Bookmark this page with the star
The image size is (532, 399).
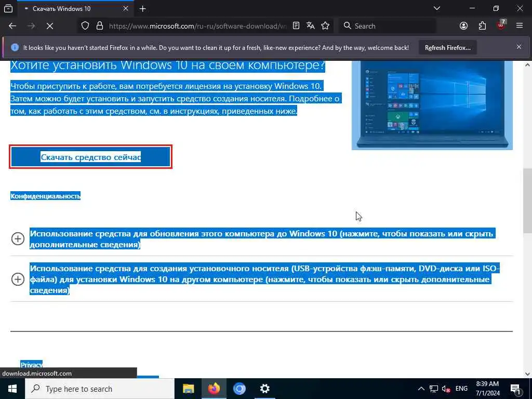point(325,26)
